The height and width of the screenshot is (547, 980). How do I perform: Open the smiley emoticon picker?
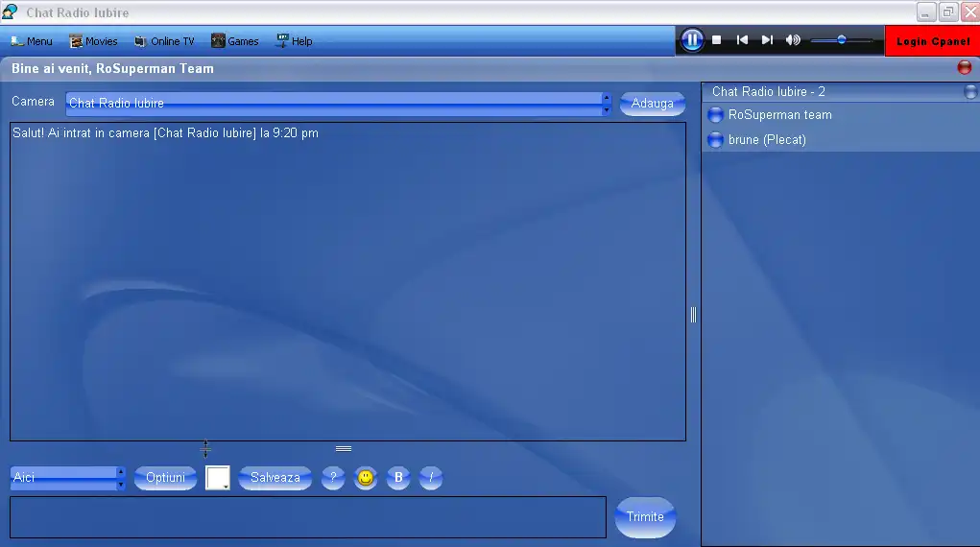tap(366, 478)
